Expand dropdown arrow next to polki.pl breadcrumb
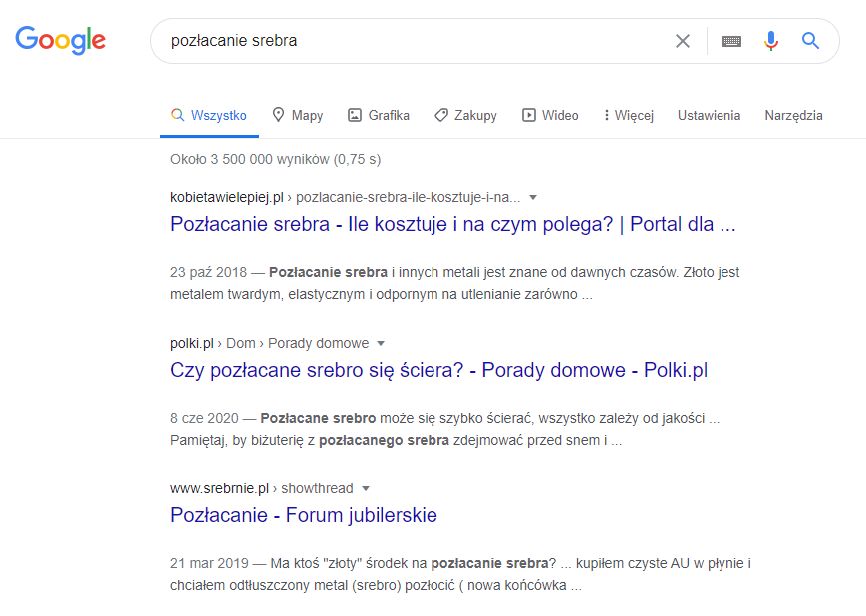866x616 pixels. 381,343
